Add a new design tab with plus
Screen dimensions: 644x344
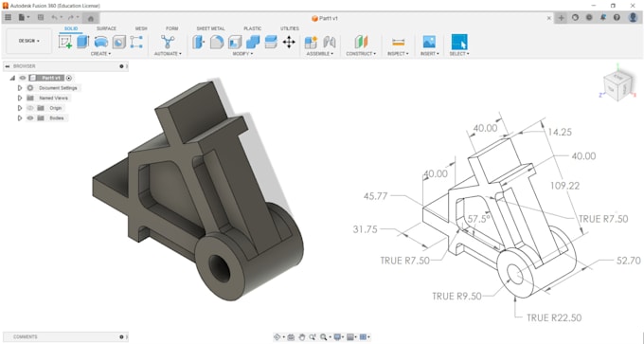point(561,18)
